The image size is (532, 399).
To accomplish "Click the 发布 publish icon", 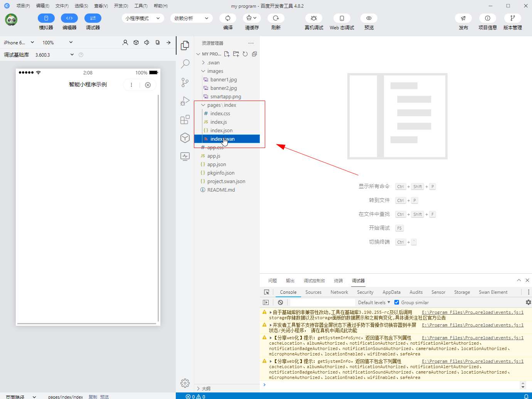I will click(x=463, y=18).
